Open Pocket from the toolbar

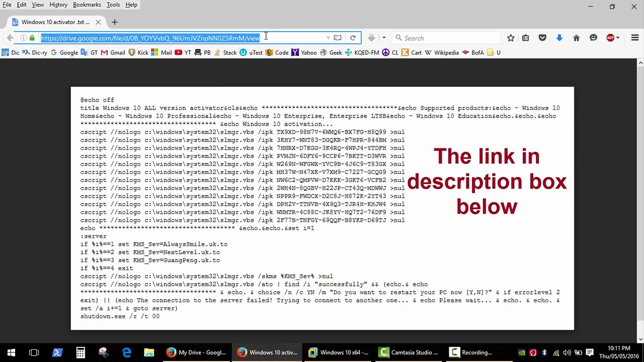click(x=542, y=38)
